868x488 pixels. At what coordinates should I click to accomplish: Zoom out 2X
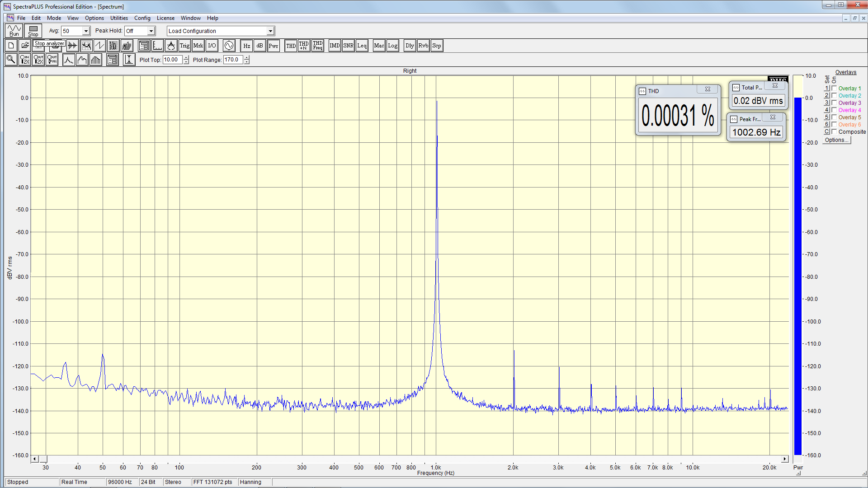pos(38,60)
